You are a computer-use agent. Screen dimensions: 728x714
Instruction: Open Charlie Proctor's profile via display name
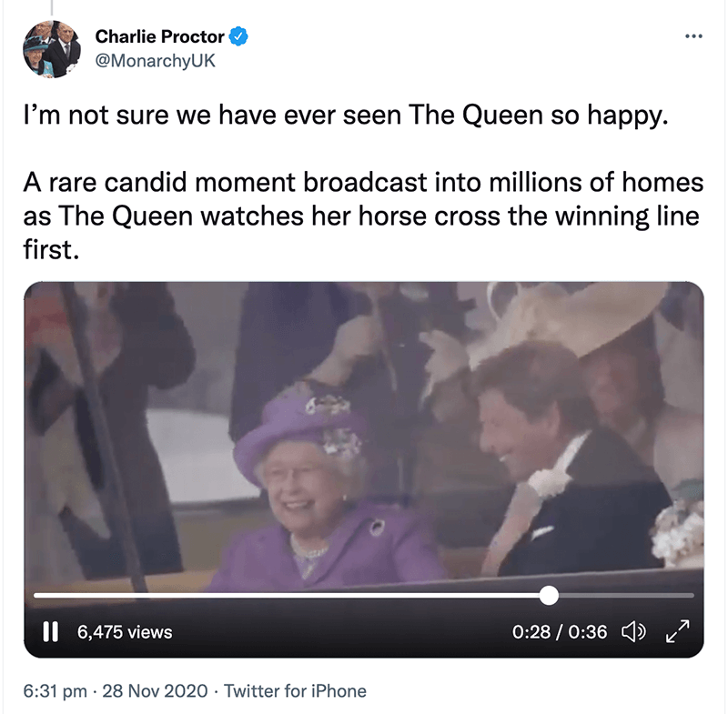160,36
